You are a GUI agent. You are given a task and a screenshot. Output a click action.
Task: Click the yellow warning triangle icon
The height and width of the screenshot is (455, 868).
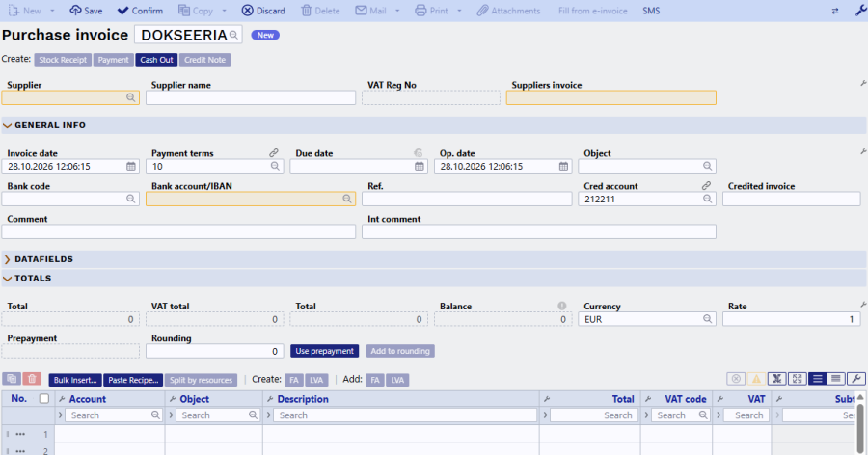[756, 379]
